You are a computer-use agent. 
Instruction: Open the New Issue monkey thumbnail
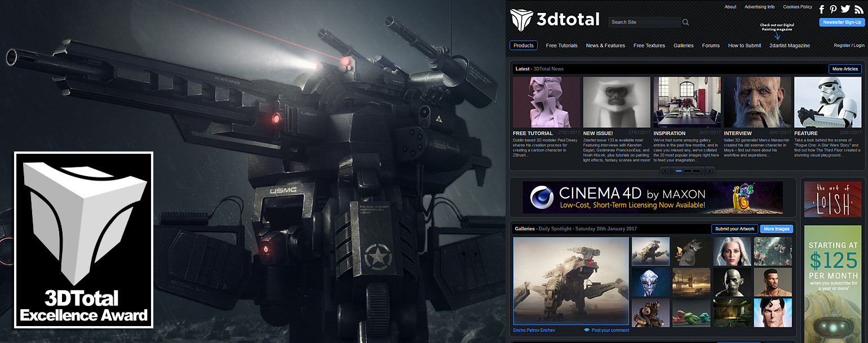point(617,102)
